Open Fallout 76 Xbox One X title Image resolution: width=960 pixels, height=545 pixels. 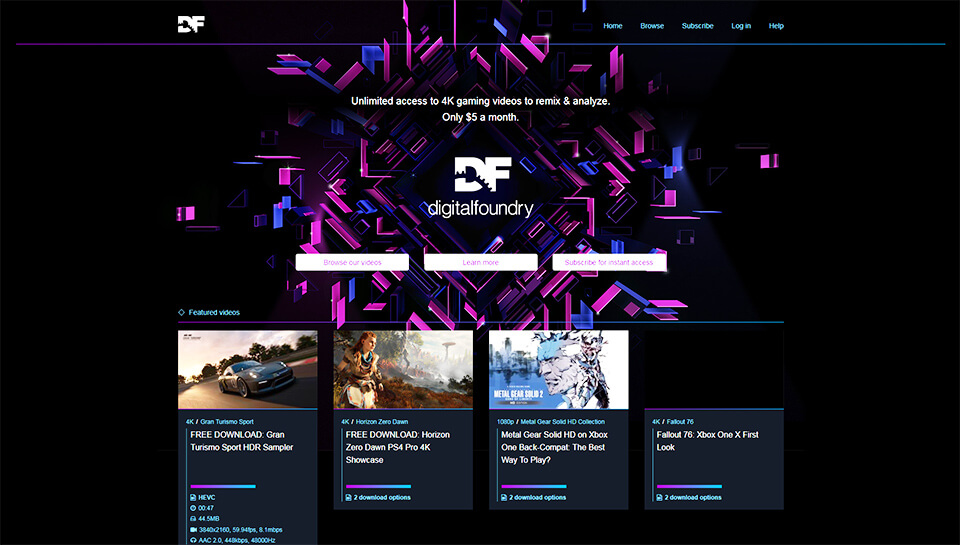[707, 441]
